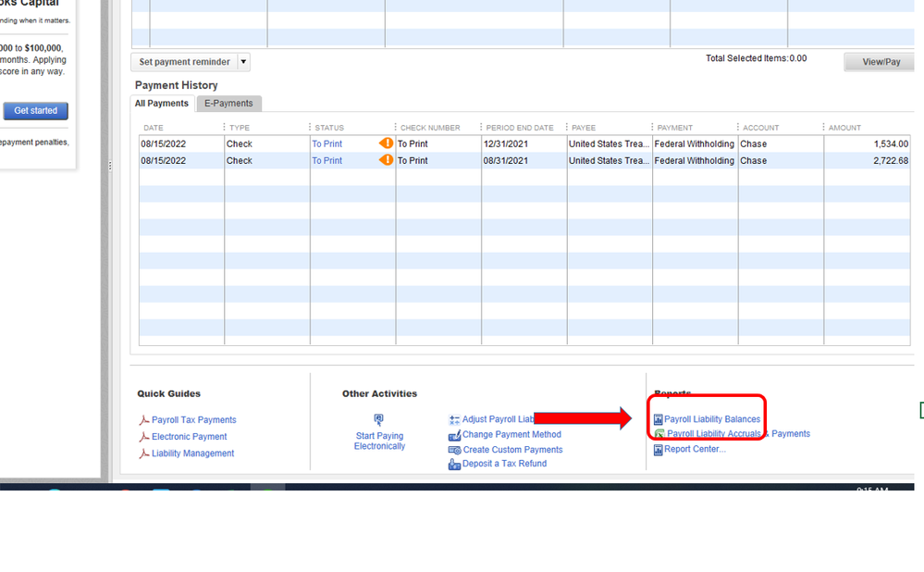
Task: Open the Set payment reminder dropdown arrow
Action: (243, 62)
